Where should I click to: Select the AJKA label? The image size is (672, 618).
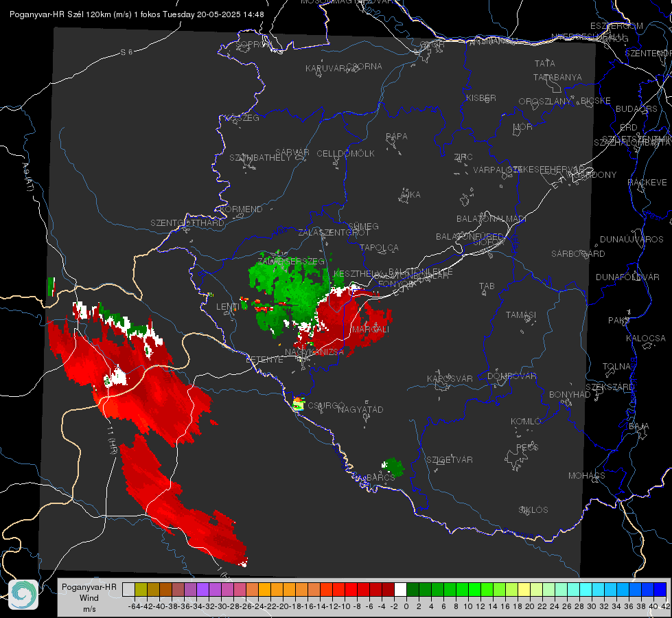410,195
